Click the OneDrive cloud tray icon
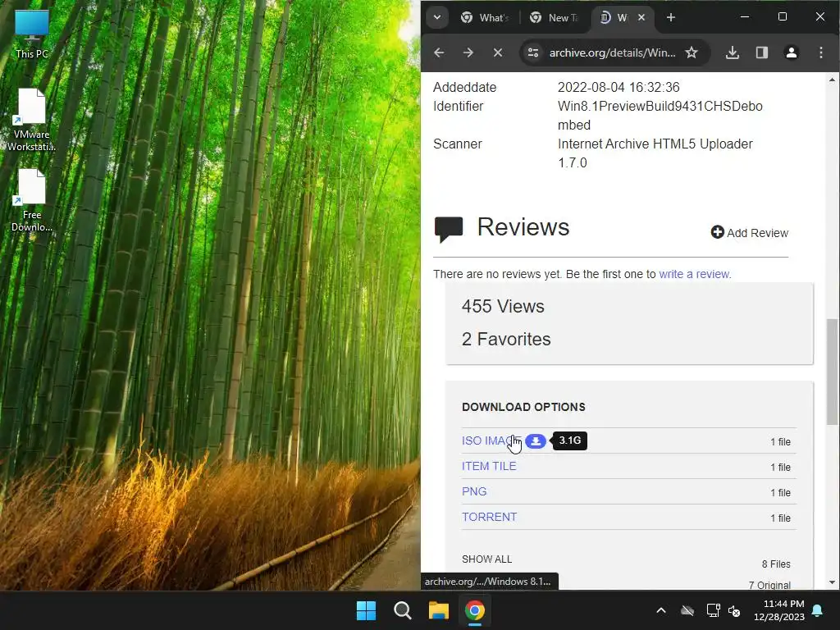Image resolution: width=840 pixels, height=630 pixels. 687,610
